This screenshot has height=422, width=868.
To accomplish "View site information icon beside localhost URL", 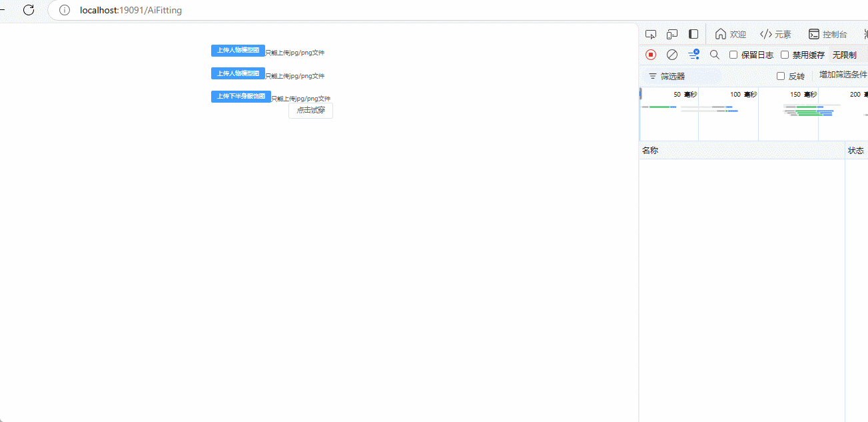I will click(65, 10).
